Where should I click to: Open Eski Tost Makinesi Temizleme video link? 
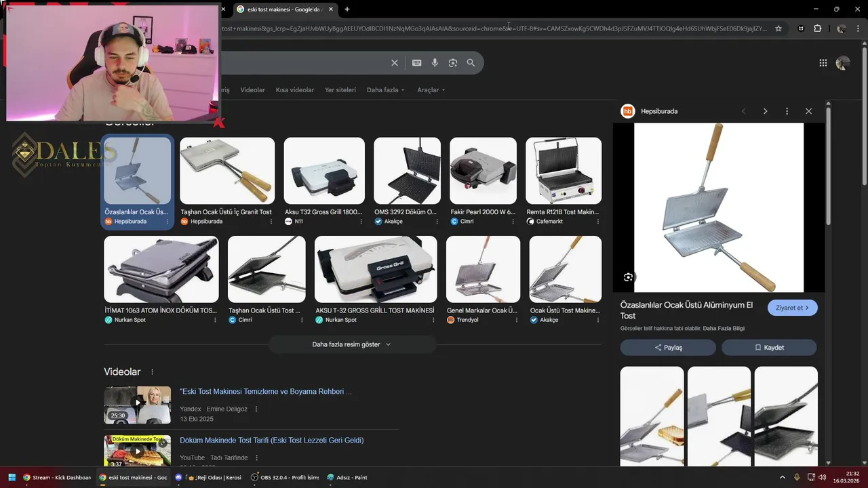[x=266, y=392]
